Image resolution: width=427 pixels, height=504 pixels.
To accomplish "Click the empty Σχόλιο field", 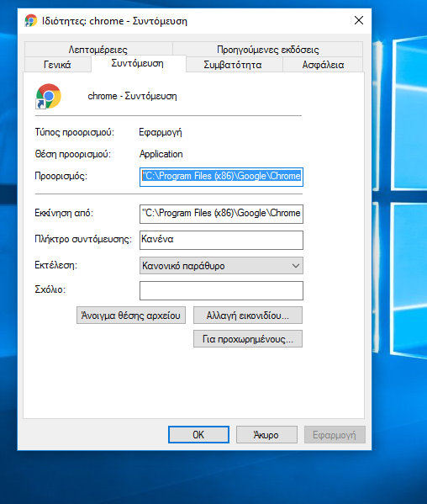I will pos(221,290).
